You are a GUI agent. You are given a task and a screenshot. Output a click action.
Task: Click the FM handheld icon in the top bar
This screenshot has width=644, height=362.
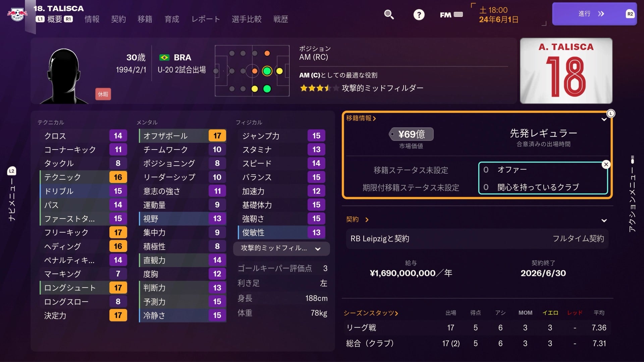coord(451,14)
